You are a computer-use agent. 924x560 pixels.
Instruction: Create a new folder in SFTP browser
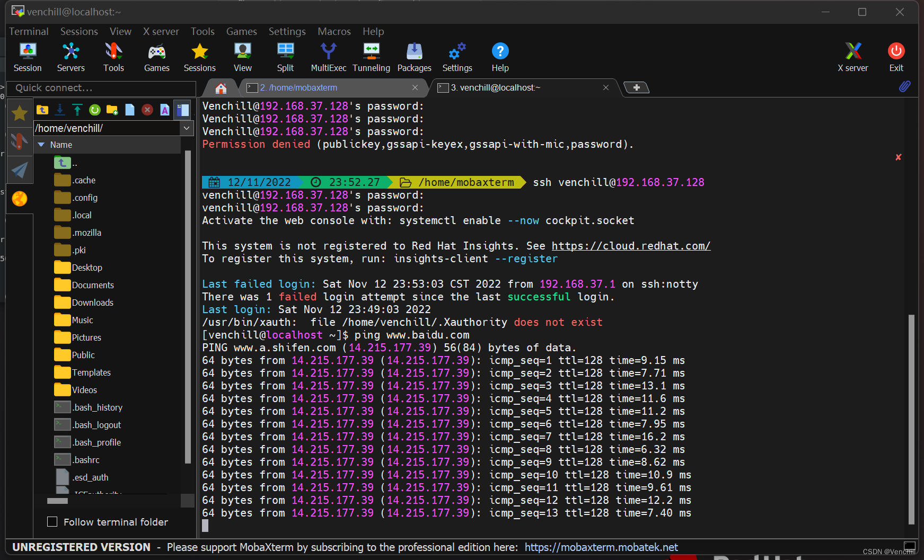click(112, 110)
